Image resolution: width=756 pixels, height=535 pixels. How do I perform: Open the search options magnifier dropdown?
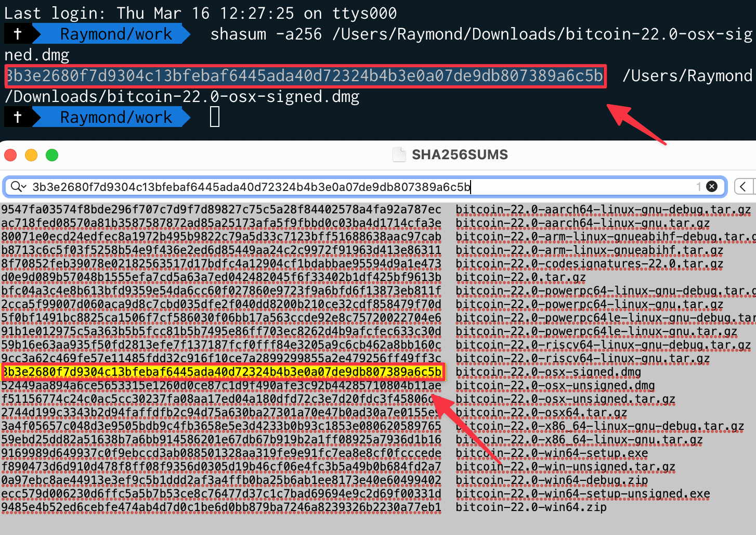19,187
